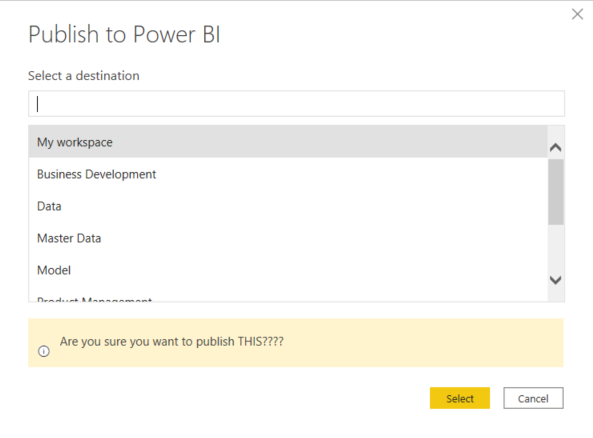Image resolution: width=593 pixels, height=438 pixels.
Task: Dismiss the dialog with Cancel
Action: 533,398
